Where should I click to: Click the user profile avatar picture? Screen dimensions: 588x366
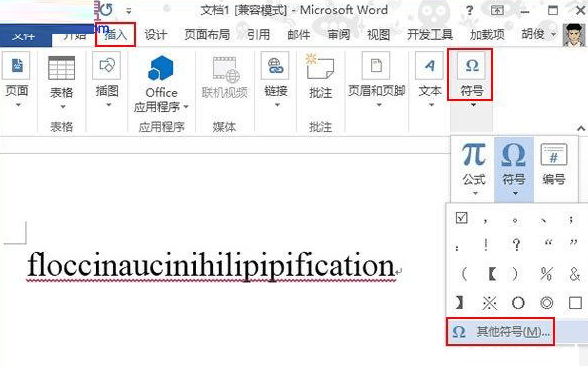tap(574, 35)
